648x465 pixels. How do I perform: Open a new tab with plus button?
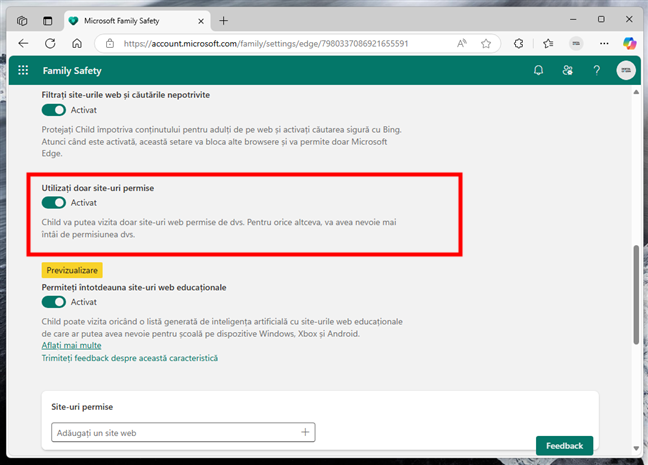(x=224, y=21)
